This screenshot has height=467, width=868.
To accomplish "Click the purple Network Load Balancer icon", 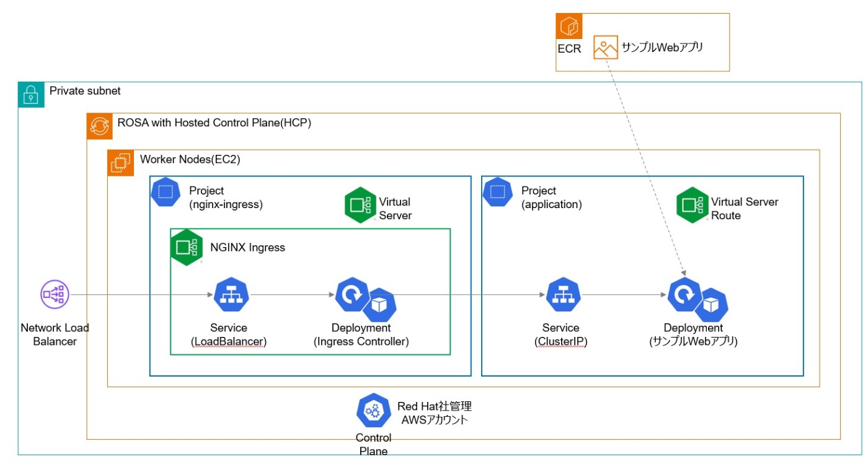I will [55, 294].
